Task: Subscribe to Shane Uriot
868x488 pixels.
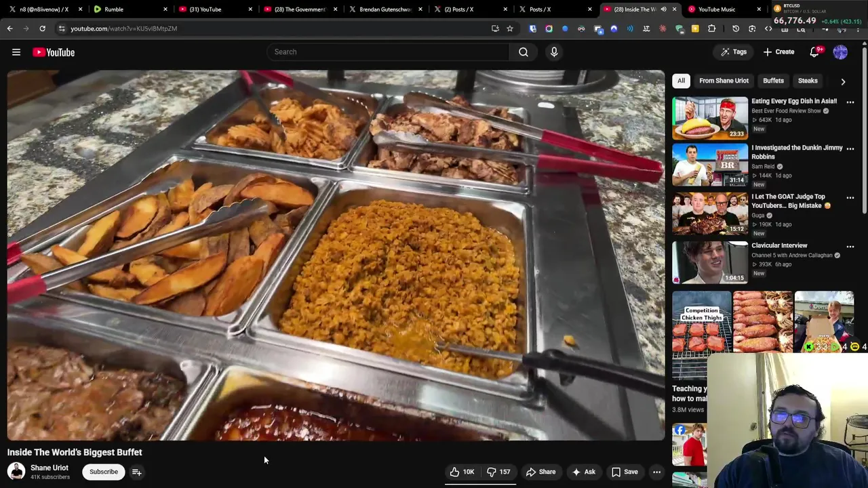Action: (104, 472)
